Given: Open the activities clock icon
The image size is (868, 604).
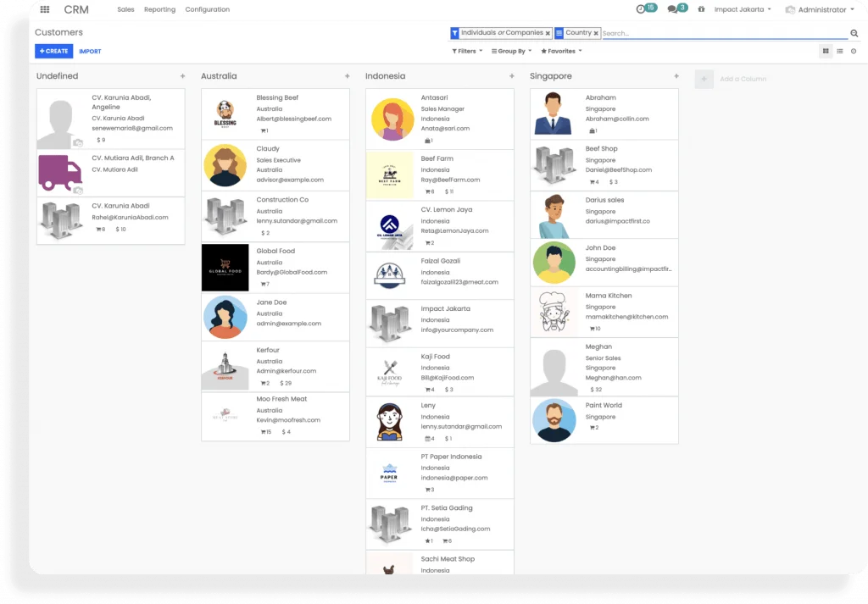Looking at the screenshot, I should 641,9.
